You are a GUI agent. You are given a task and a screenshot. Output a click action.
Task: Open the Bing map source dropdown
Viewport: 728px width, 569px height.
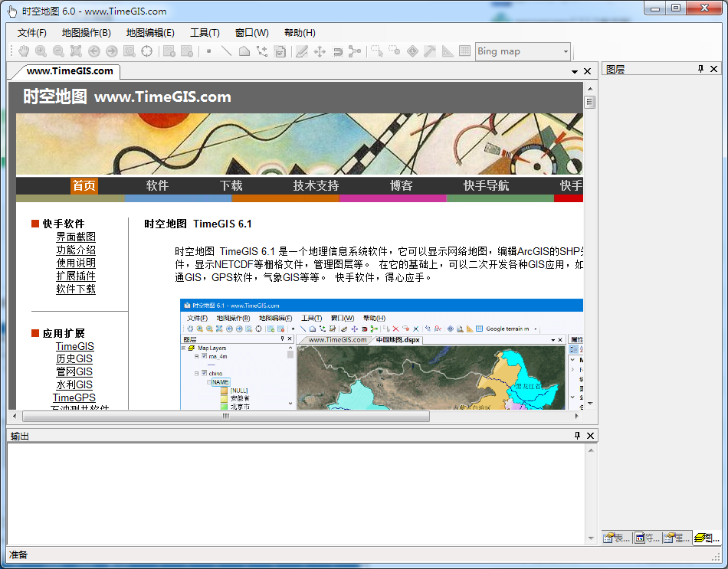click(566, 51)
